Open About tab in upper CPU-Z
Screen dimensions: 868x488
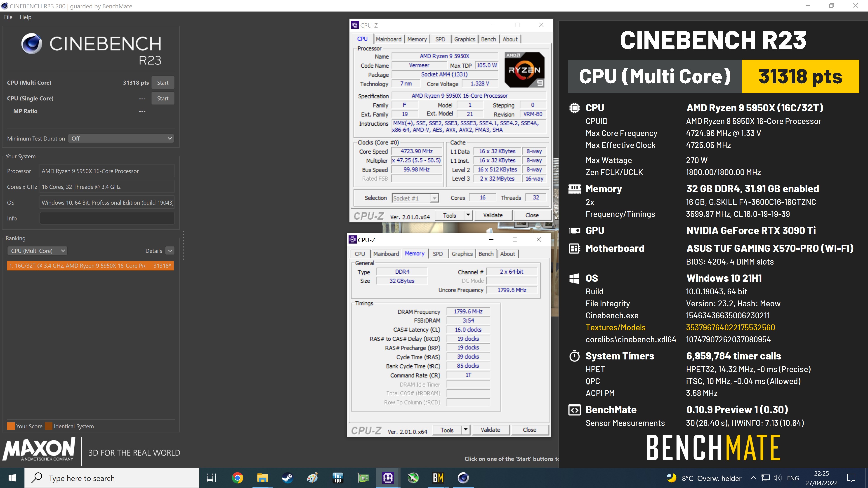(510, 39)
